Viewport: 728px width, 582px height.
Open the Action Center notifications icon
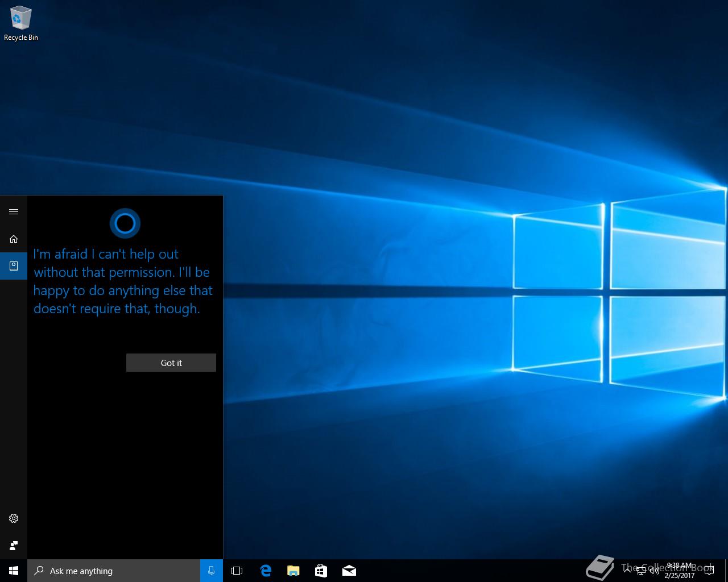click(x=709, y=571)
